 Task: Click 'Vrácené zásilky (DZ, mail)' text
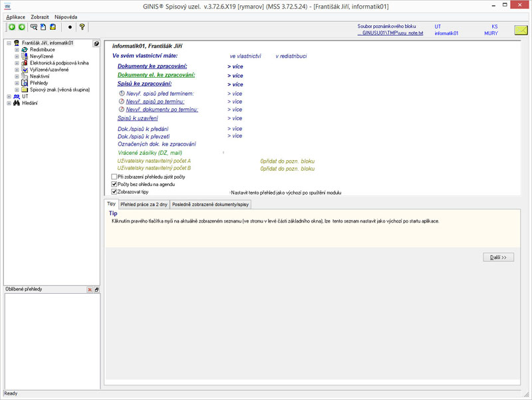click(150, 153)
